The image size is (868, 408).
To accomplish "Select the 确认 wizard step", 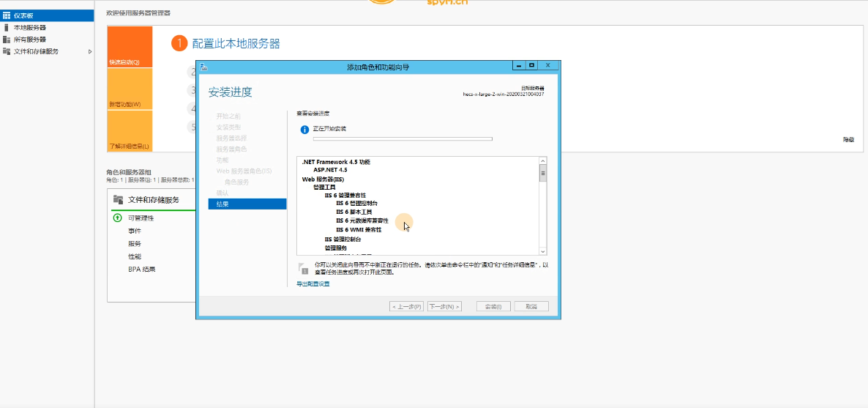I will point(222,193).
